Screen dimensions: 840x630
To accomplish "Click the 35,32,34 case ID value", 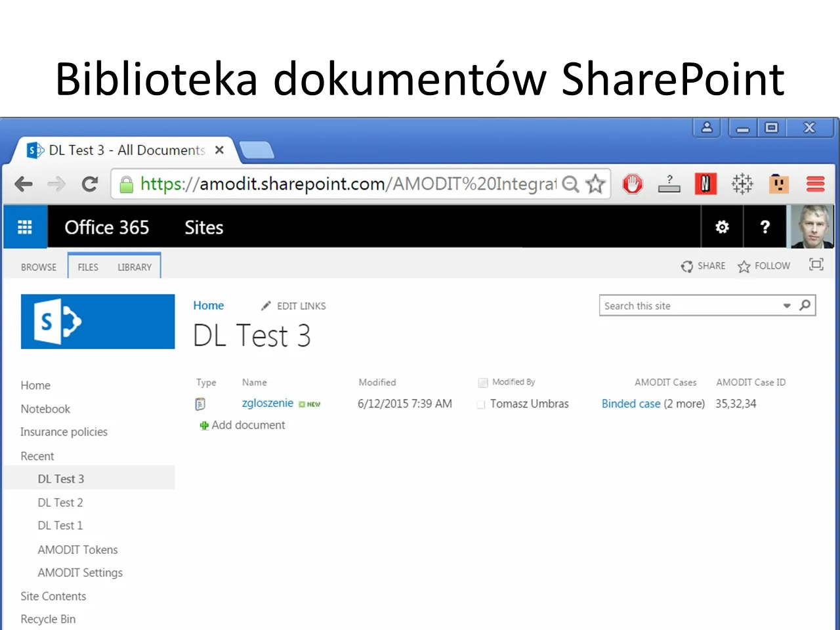I will click(736, 404).
